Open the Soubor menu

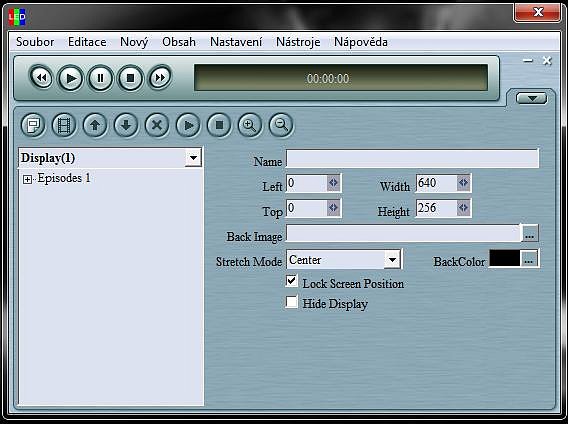[35, 42]
